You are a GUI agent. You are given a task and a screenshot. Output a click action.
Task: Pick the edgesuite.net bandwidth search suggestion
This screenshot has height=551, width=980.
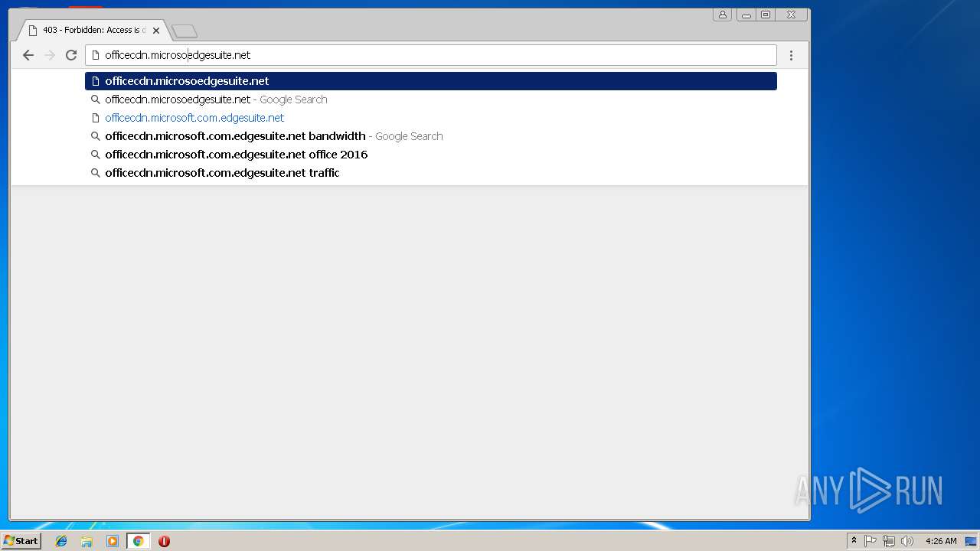tap(431, 136)
